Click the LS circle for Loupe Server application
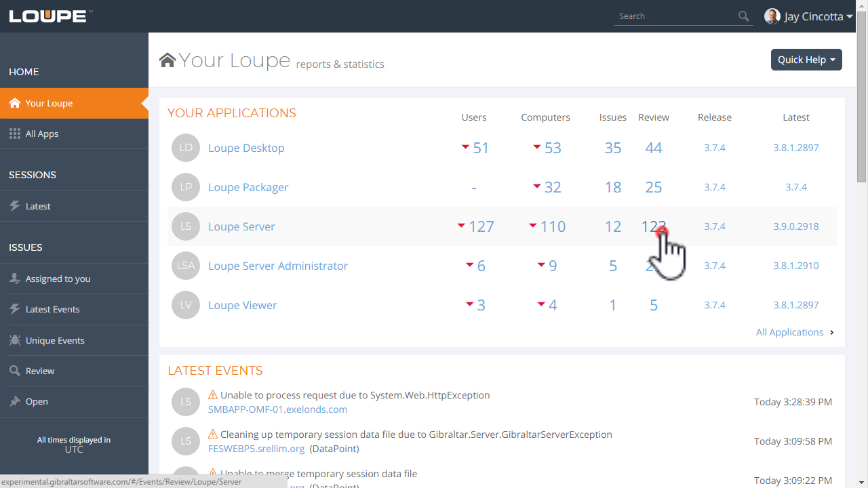 coord(186,226)
